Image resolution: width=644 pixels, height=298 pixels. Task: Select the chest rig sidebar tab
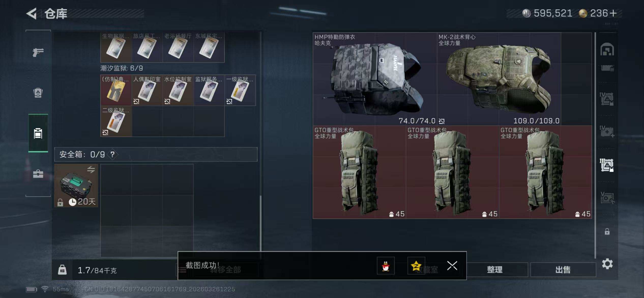pos(38,133)
